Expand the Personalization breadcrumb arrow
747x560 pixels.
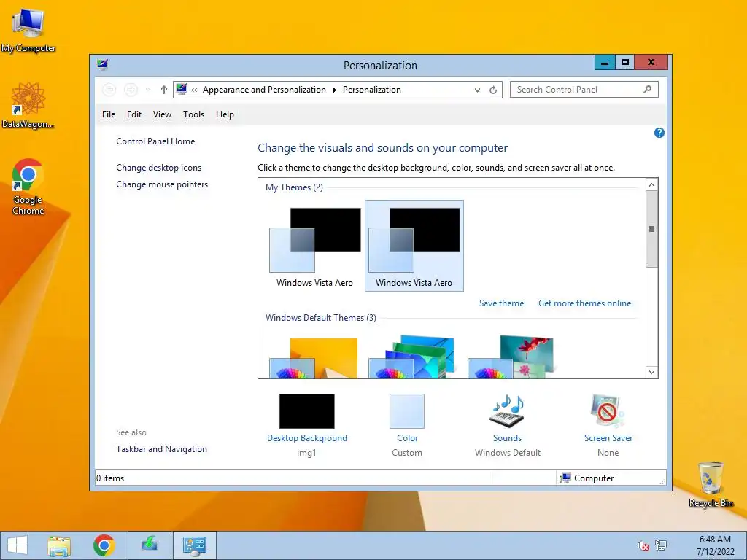pyautogui.click(x=334, y=90)
